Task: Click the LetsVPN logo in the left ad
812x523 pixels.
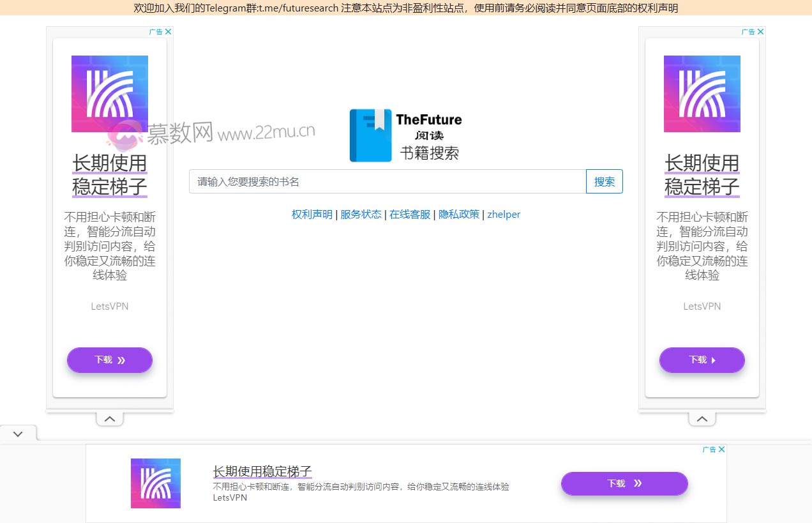Action: (x=109, y=93)
